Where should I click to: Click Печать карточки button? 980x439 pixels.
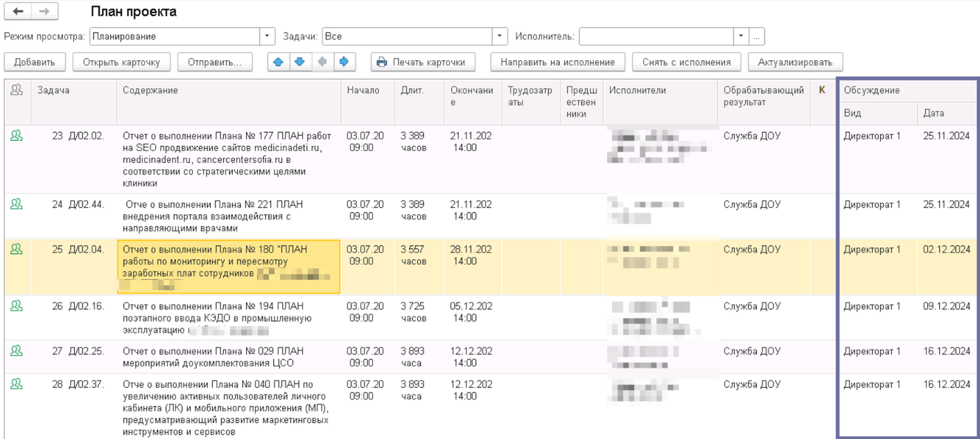pos(423,62)
